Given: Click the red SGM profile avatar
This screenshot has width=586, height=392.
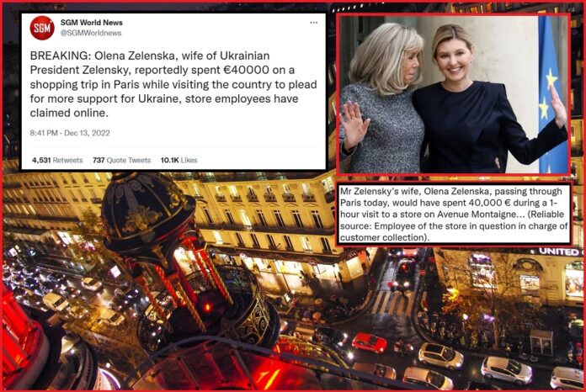Looking at the screenshot, I should [x=42, y=28].
